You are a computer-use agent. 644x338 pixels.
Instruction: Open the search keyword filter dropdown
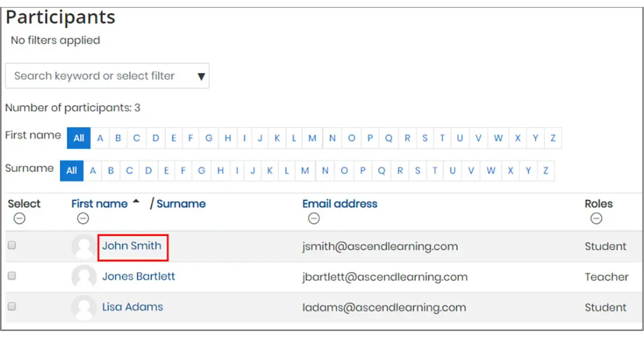pyautogui.click(x=201, y=76)
